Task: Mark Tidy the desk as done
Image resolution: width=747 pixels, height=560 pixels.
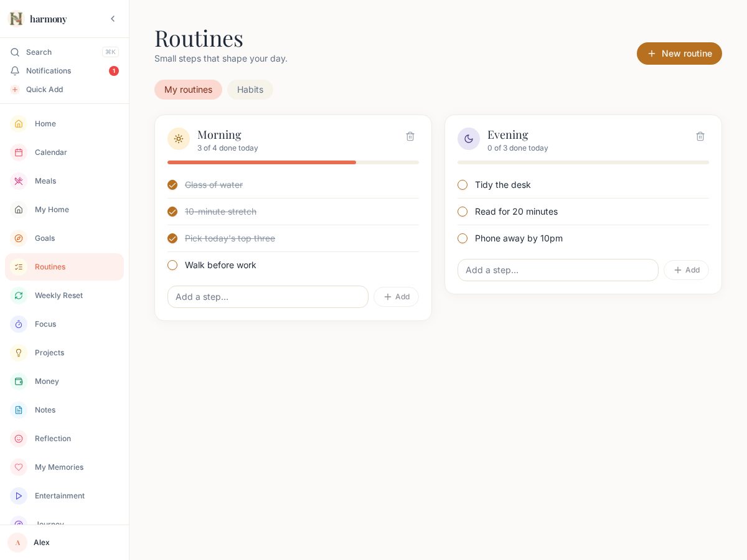Action: pyautogui.click(x=463, y=185)
